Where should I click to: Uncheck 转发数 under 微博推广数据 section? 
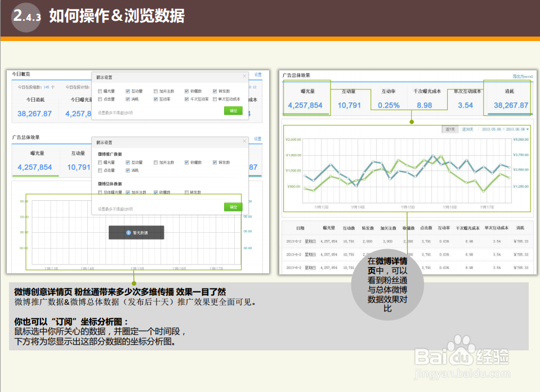[x=215, y=163]
